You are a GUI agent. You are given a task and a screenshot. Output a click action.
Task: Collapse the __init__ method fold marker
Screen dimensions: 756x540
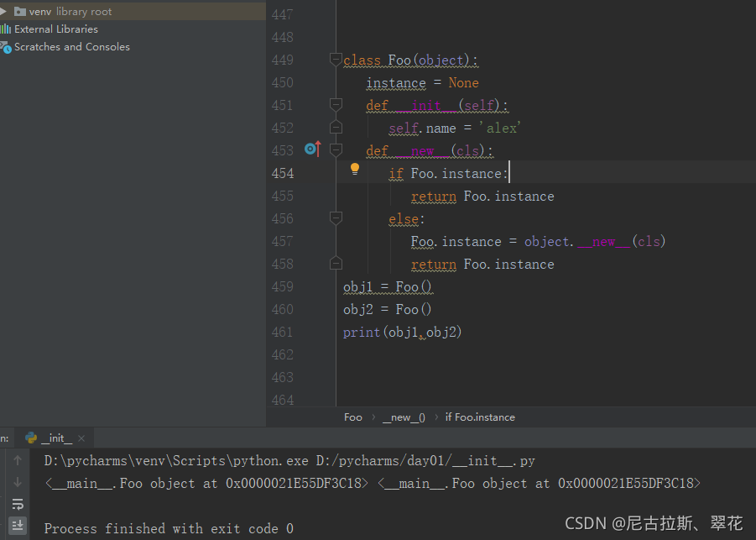(x=336, y=105)
